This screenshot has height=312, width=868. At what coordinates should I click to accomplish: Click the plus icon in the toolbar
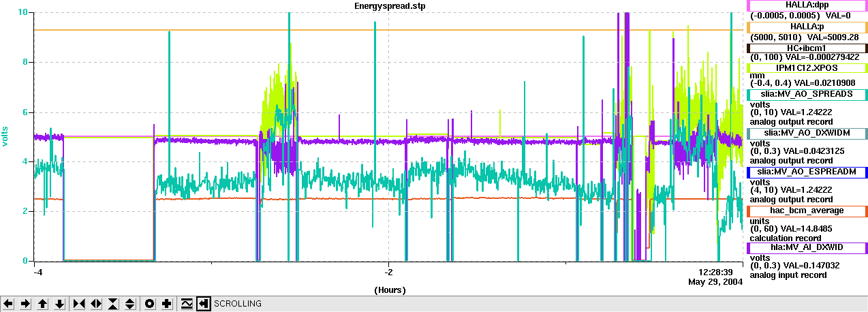tap(167, 304)
